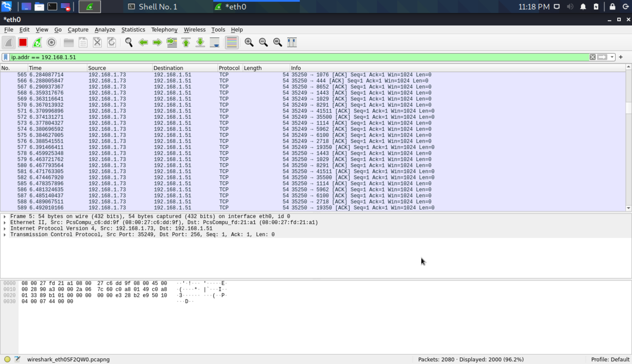Click the start capture shark fin icon
Image resolution: width=632 pixels, height=364 pixels.
coord(8,43)
